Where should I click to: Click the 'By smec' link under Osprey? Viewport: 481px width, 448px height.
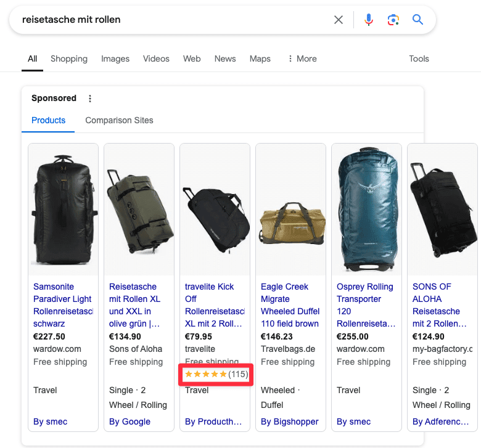click(x=354, y=422)
